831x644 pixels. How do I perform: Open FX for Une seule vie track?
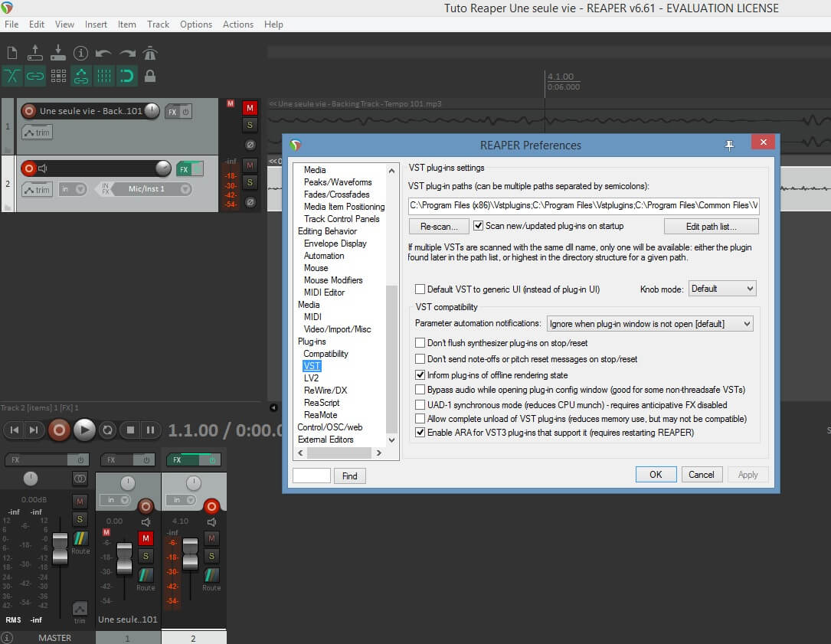[x=172, y=112]
